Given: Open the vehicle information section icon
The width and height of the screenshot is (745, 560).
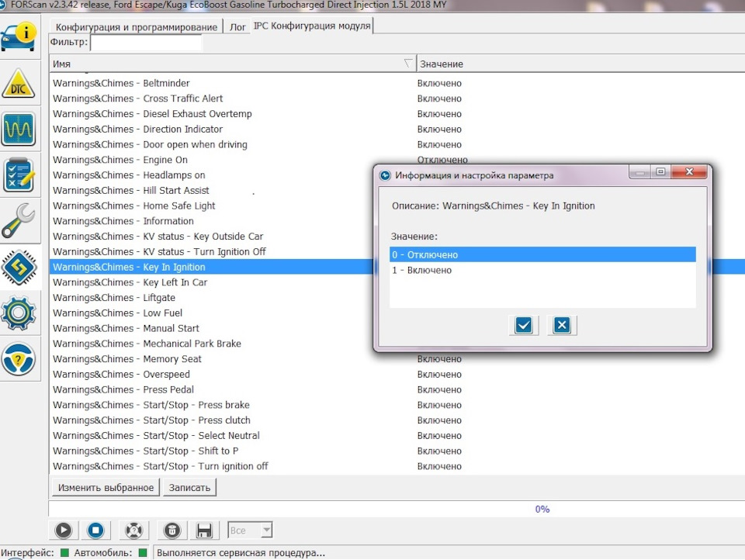Looking at the screenshot, I should [19, 36].
